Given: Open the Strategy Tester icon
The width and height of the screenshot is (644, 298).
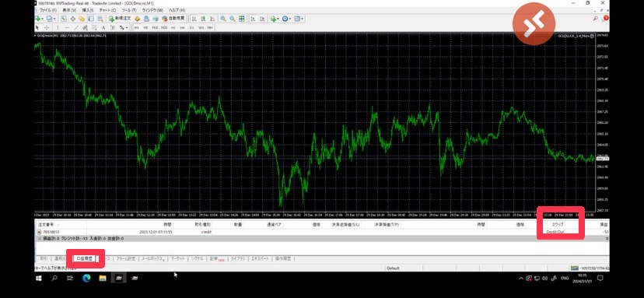Looking at the screenshot, I should point(100,19).
